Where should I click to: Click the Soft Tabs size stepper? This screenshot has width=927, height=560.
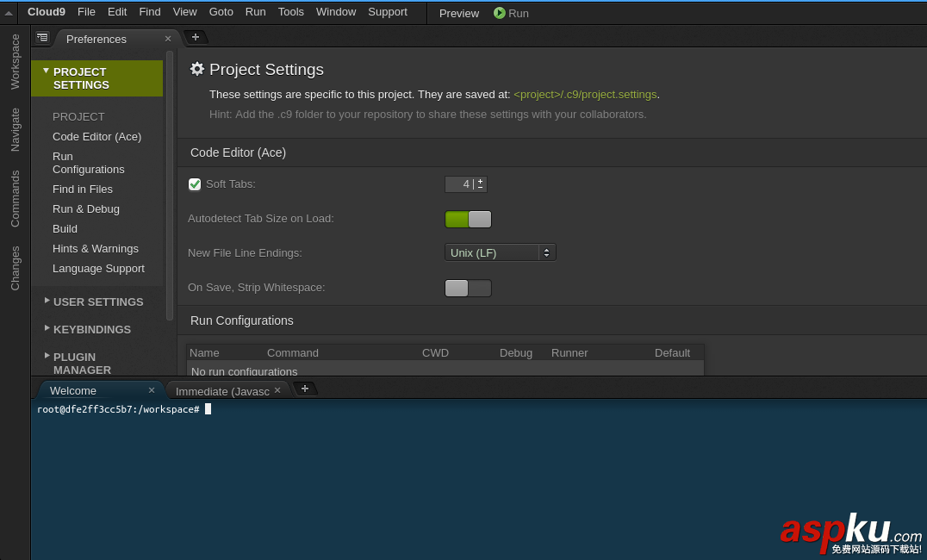coord(480,184)
